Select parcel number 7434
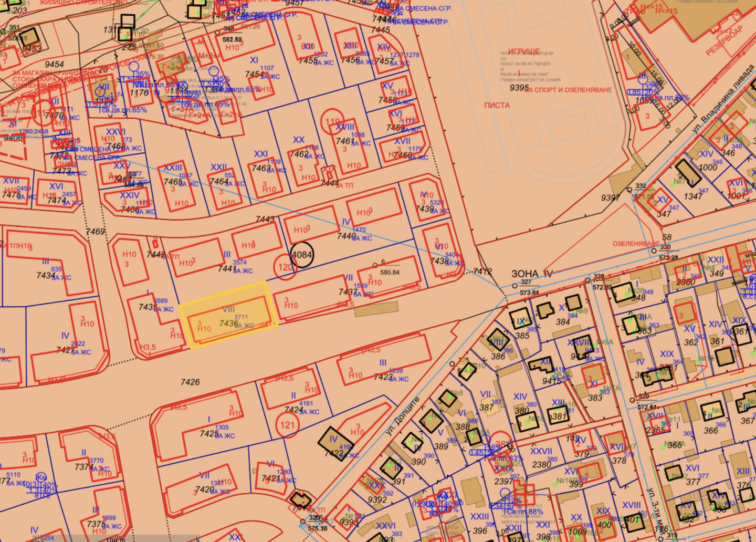The width and height of the screenshot is (756, 542). 46,276
